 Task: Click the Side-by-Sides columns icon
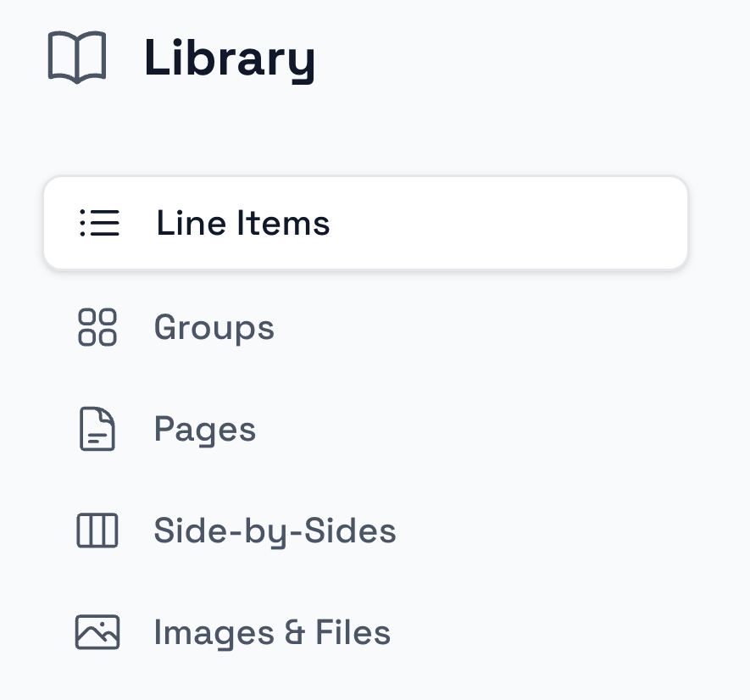[97, 531]
